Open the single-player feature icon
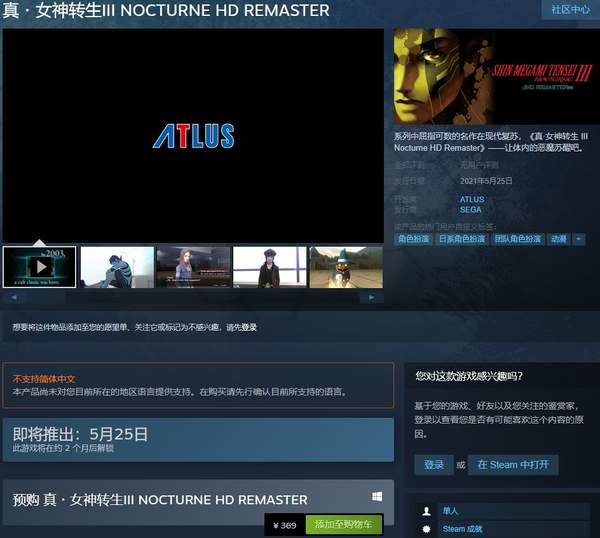The image size is (600, 538). tap(427, 511)
